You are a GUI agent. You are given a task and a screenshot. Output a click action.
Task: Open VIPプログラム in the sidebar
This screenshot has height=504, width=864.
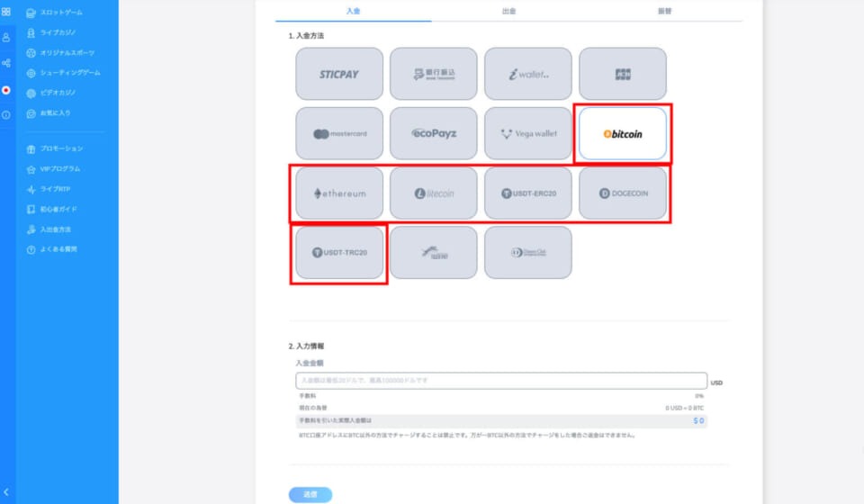click(x=53, y=169)
